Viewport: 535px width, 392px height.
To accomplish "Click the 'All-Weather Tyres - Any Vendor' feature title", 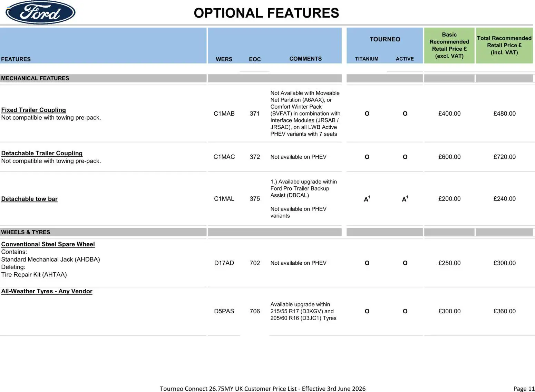I will coord(47,291).
